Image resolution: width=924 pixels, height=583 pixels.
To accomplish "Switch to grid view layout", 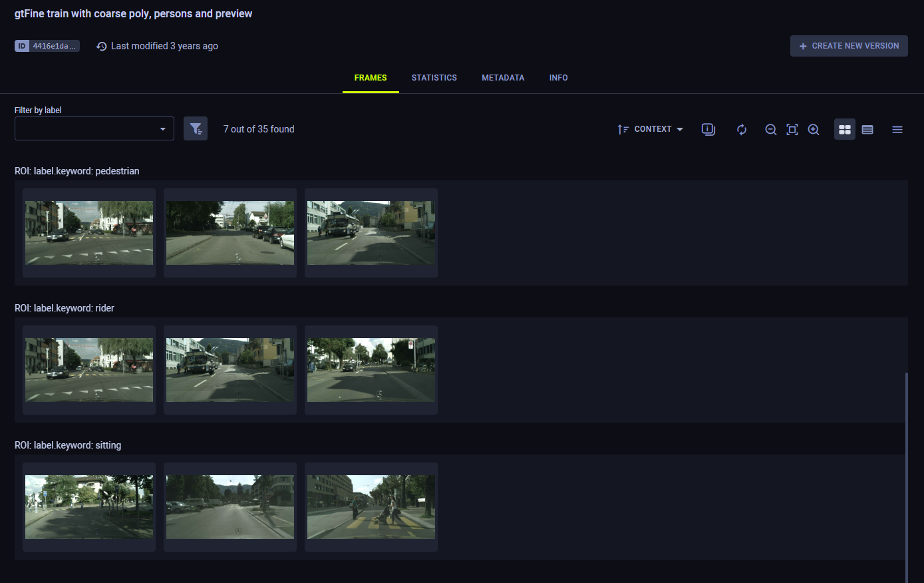I will click(x=845, y=129).
